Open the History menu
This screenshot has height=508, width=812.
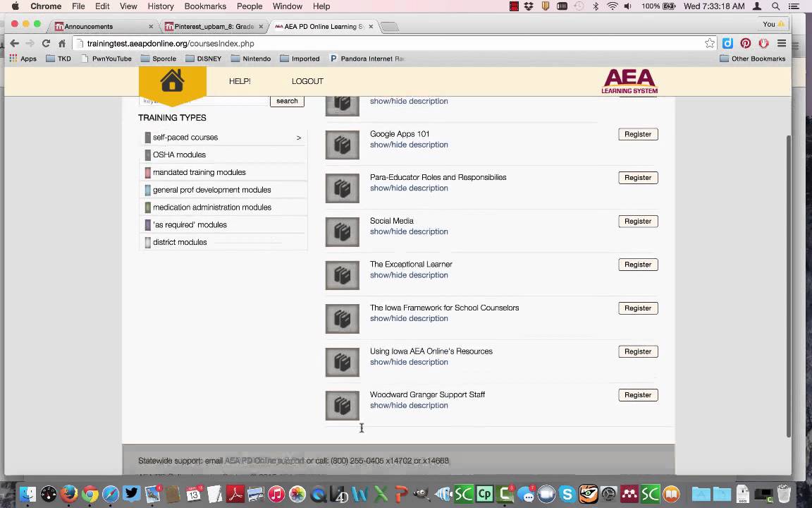click(x=161, y=6)
